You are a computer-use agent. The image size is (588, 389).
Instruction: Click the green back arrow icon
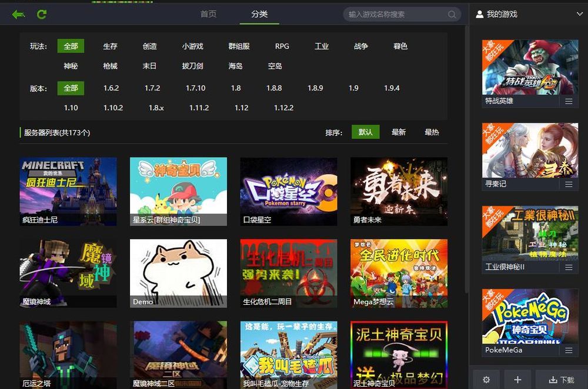pyautogui.click(x=18, y=15)
